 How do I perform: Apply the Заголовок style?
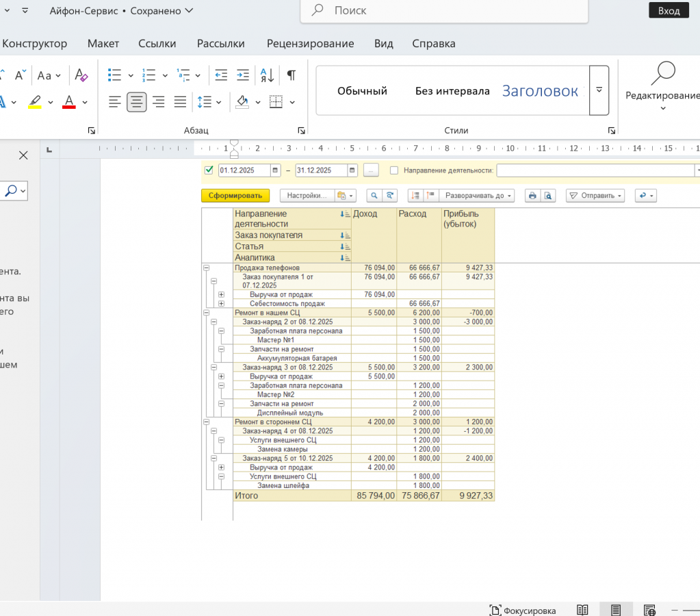(540, 91)
